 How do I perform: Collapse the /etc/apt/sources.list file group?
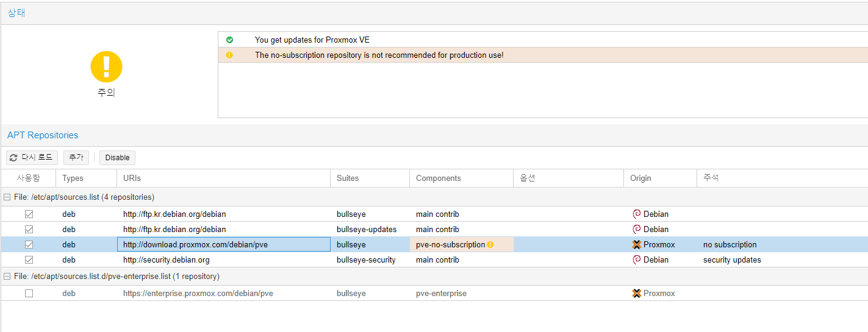(x=7, y=197)
